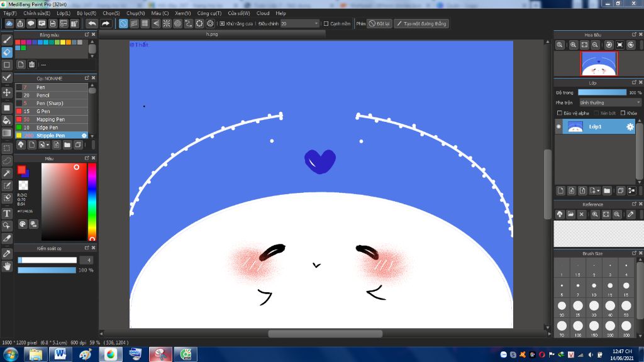Select the Pencil brush
The width and height of the screenshot is (644, 362).
[x=52, y=96]
